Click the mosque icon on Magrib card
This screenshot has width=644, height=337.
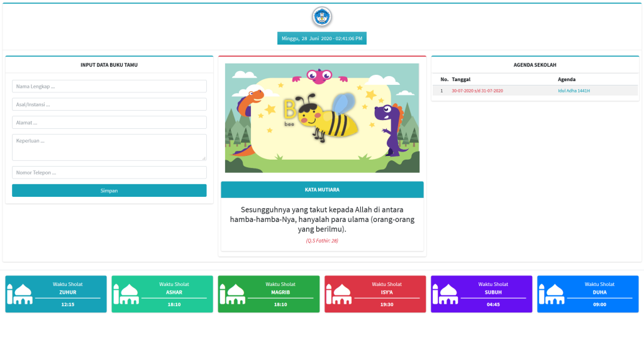point(232,294)
